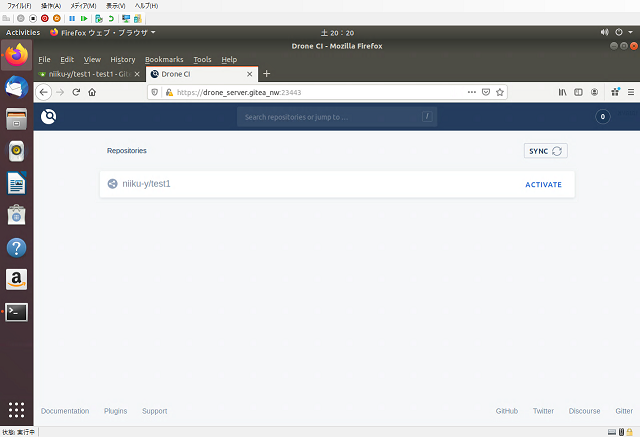Image resolution: width=640 pixels, height=437 pixels.
Task: Open Firefox hamburger menu
Action: point(631,92)
